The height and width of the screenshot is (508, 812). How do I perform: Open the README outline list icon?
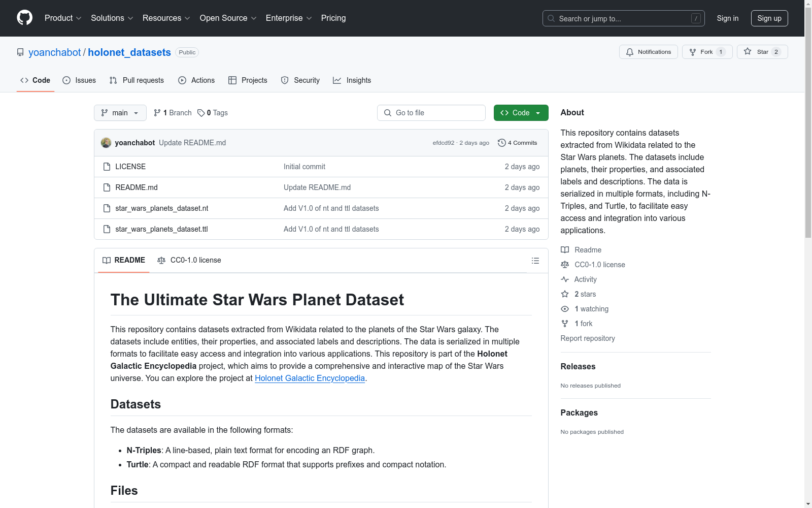click(x=535, y=261)
